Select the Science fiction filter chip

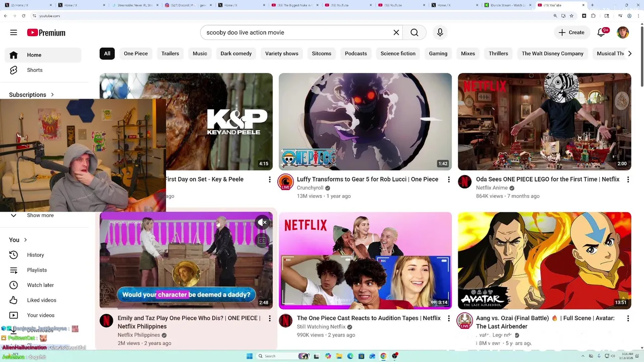[398, 54]
